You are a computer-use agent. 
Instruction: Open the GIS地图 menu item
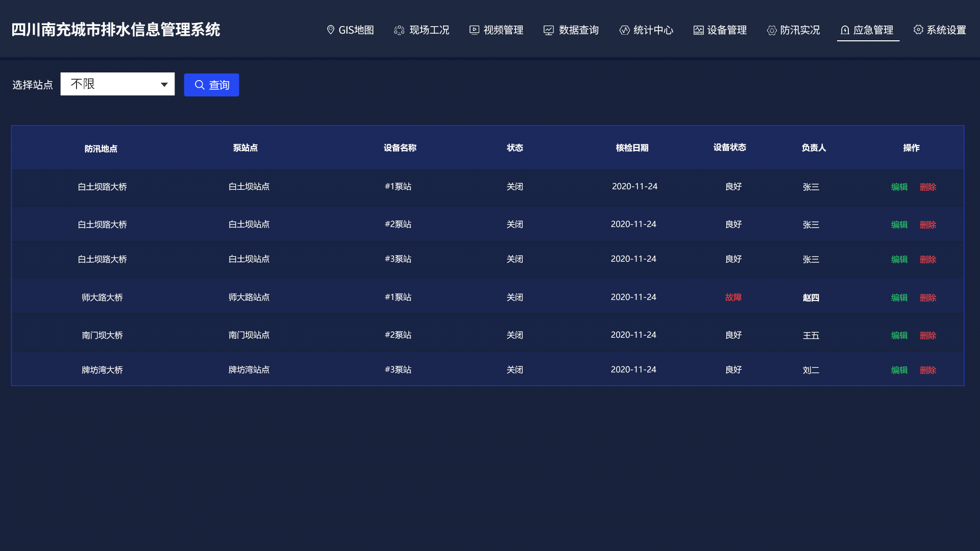click(x=350, y=30)
